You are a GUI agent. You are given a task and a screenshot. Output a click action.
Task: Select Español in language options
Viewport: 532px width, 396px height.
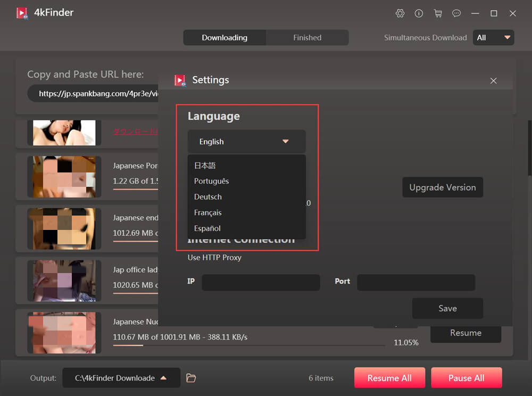pos(207,228)
